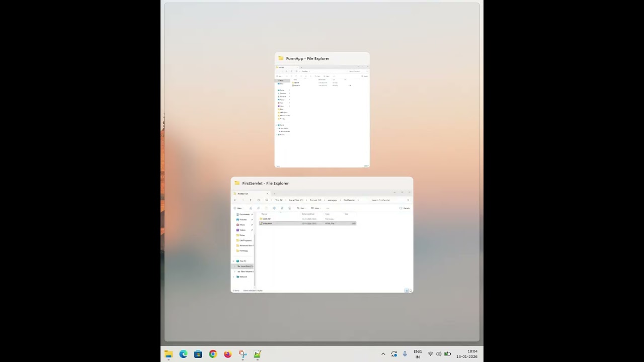Launch Microsoft Edge from the taskbar
This screenshot has height=362, width=644.
(183, 354)
